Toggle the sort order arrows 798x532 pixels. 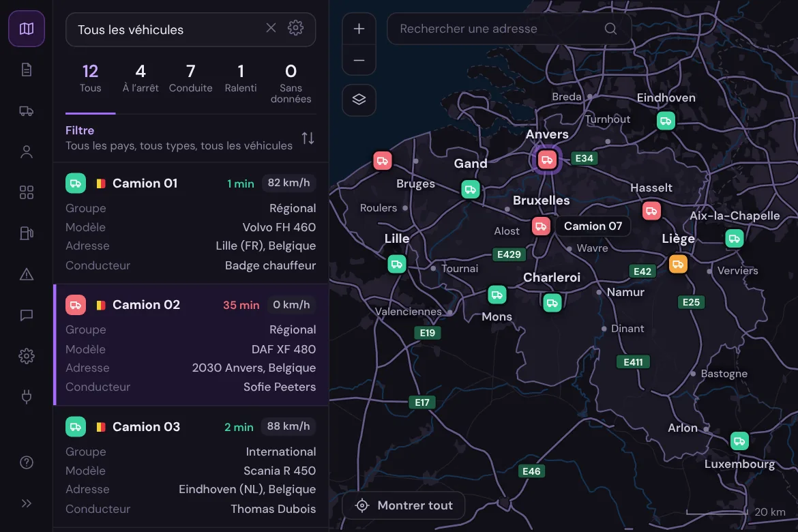click(308, 138)
